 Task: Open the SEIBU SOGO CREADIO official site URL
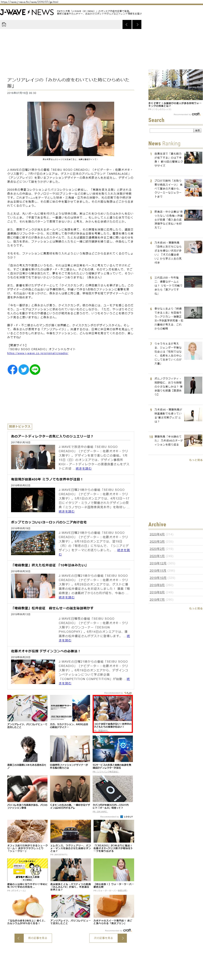pyautogui.click(x=38, y=353)
